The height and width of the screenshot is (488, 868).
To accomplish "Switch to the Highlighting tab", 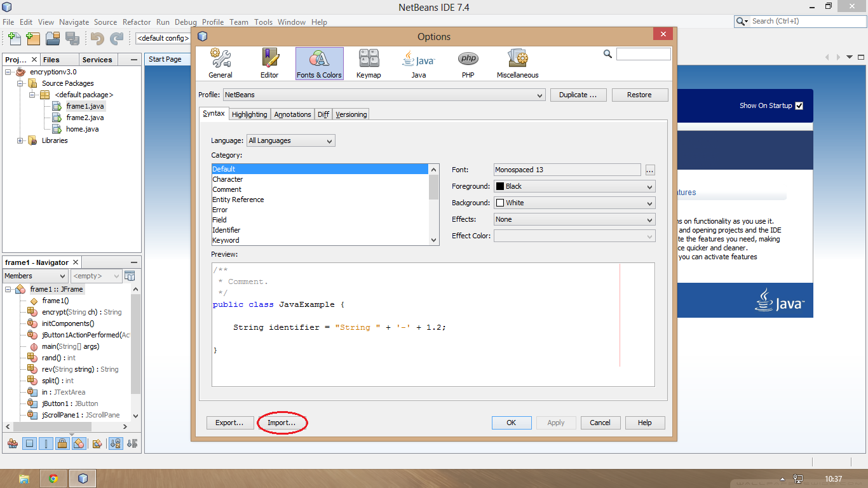I will (x=249, y=114).
